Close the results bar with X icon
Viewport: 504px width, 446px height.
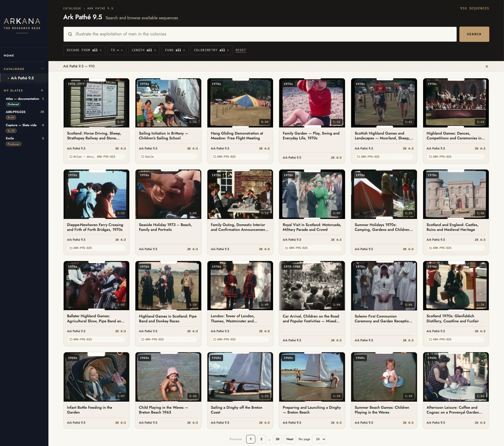click(487, 66)
